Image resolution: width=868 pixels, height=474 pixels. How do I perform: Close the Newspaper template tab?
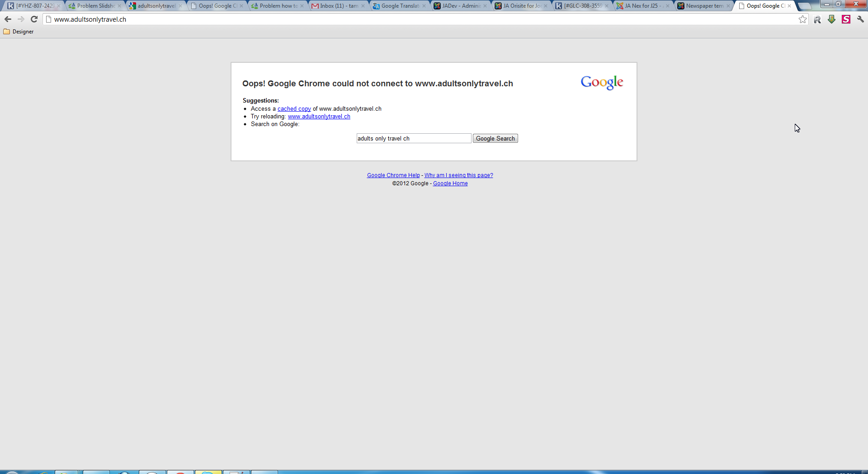click(x=728, y=6)
